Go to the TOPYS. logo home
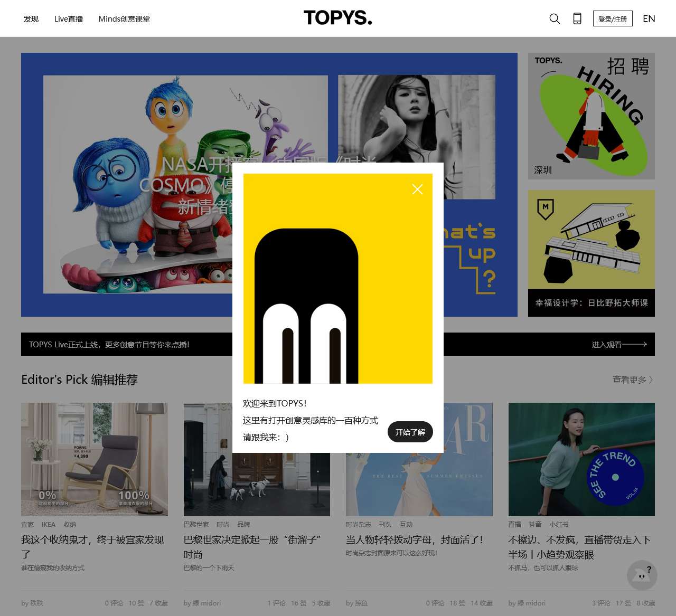The image size is (676, 616). [338, 18]
